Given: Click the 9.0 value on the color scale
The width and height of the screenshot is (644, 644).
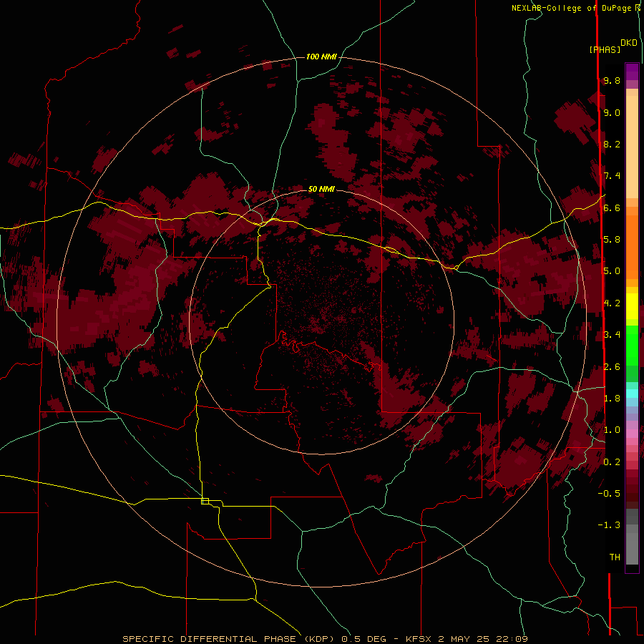Looking at the screenshot, I should click(x=612, y=112).
